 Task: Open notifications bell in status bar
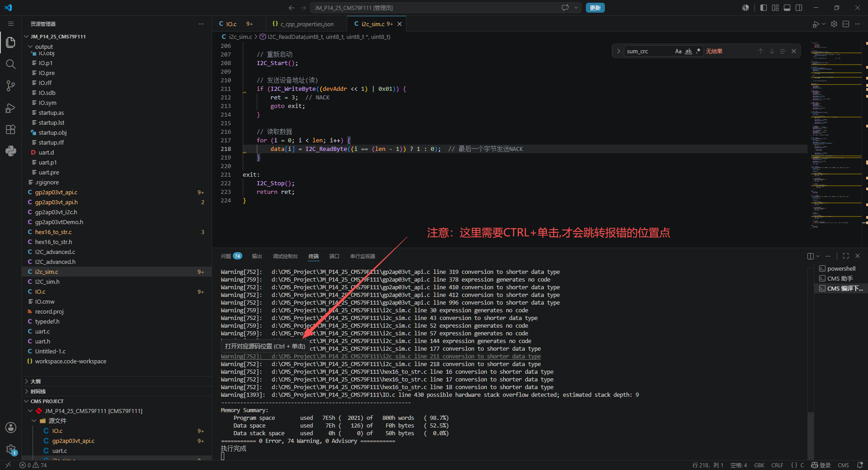pos(860,465)
